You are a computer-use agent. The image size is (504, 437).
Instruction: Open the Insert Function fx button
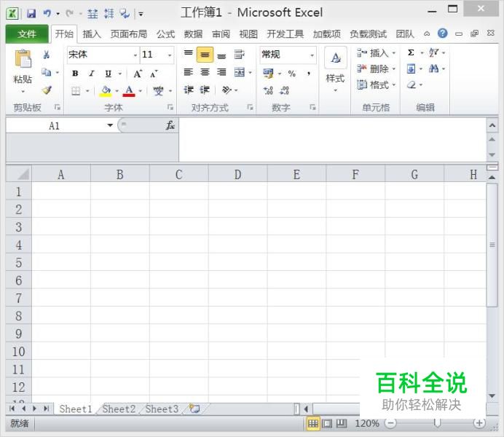pyautogui.click(x=170, y=125)
